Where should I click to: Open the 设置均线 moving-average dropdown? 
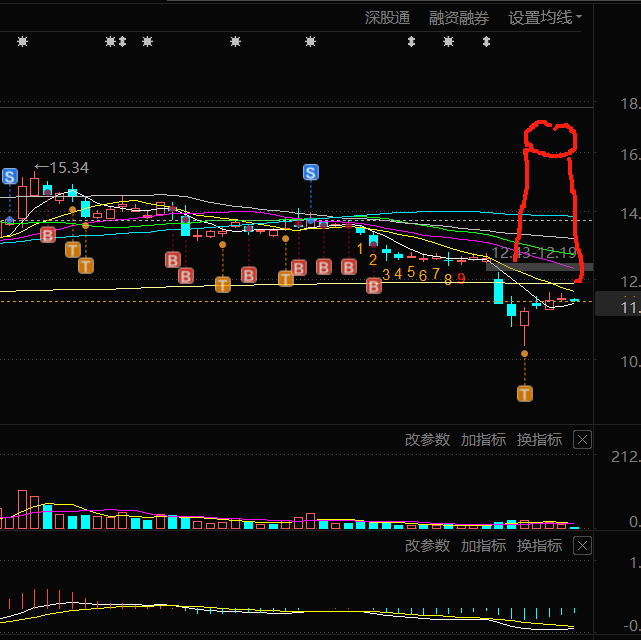coord(545,18)
